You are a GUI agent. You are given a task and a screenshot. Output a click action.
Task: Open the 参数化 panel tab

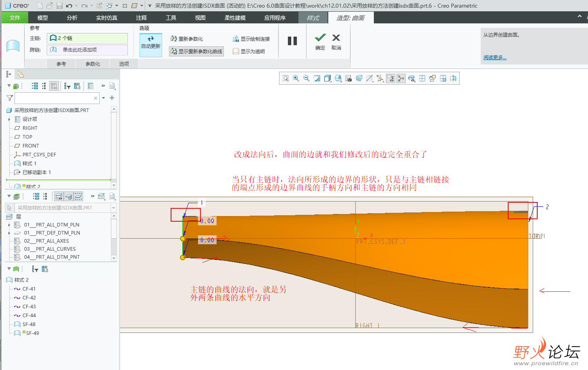tap(93, 64)
